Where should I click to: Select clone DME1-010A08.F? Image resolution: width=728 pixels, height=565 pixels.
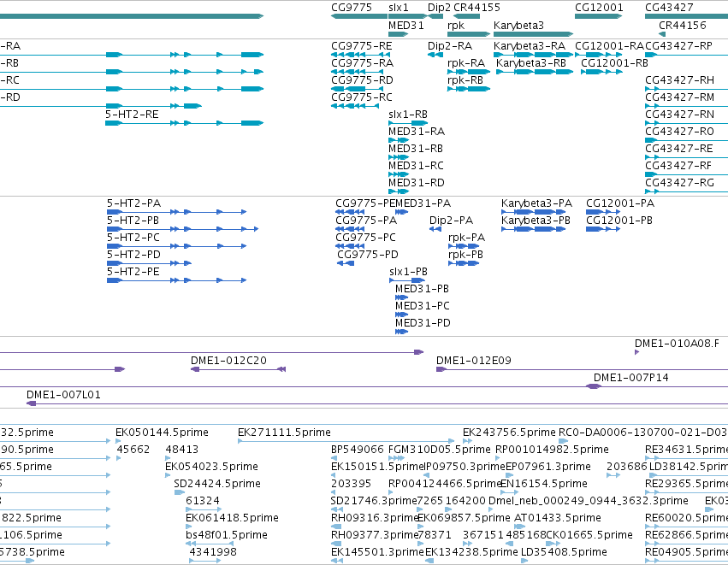(637, 352)
